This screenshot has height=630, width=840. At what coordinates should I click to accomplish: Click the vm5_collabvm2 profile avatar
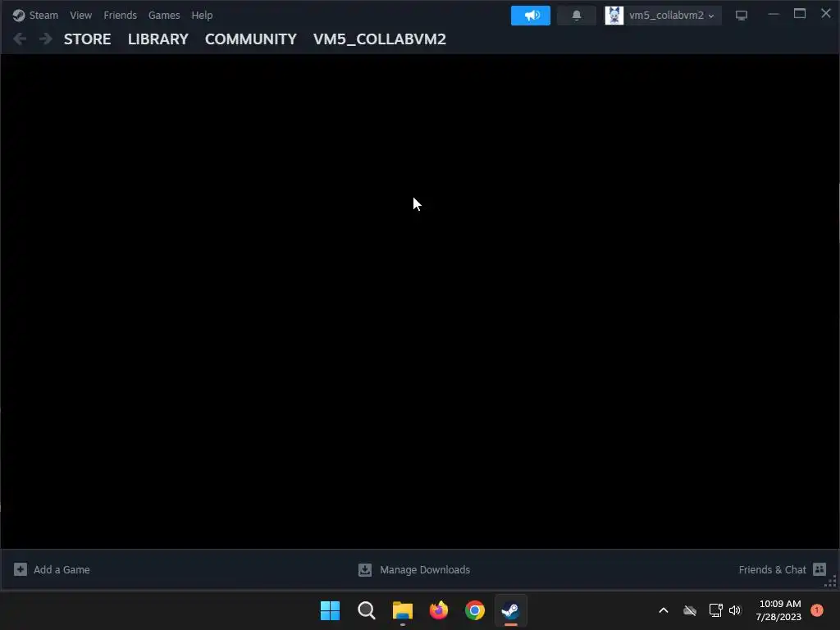pos(614,16)
